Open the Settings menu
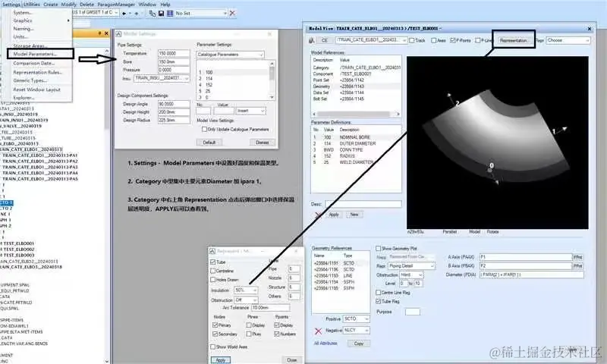 coord(11,5)
